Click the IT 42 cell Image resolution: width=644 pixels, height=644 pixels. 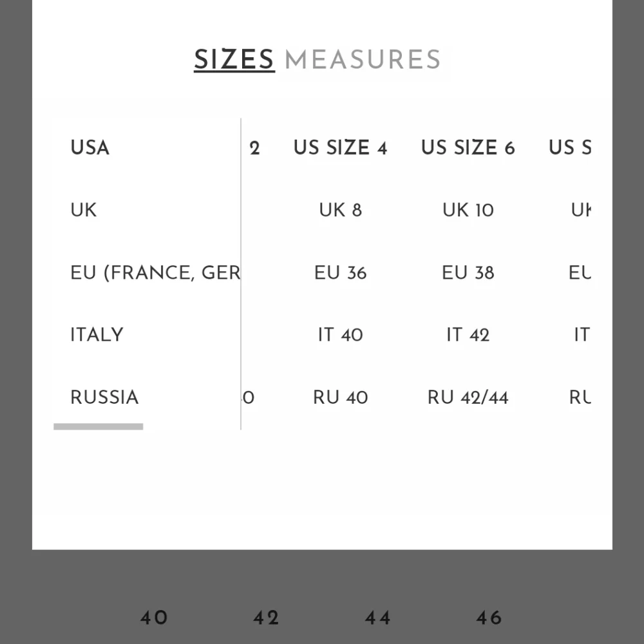pos(468,335)
